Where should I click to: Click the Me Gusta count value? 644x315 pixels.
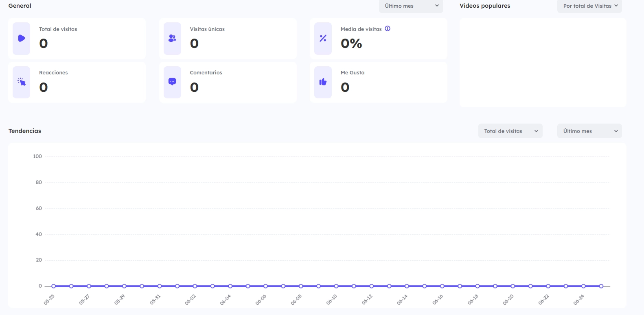(345, 87)
